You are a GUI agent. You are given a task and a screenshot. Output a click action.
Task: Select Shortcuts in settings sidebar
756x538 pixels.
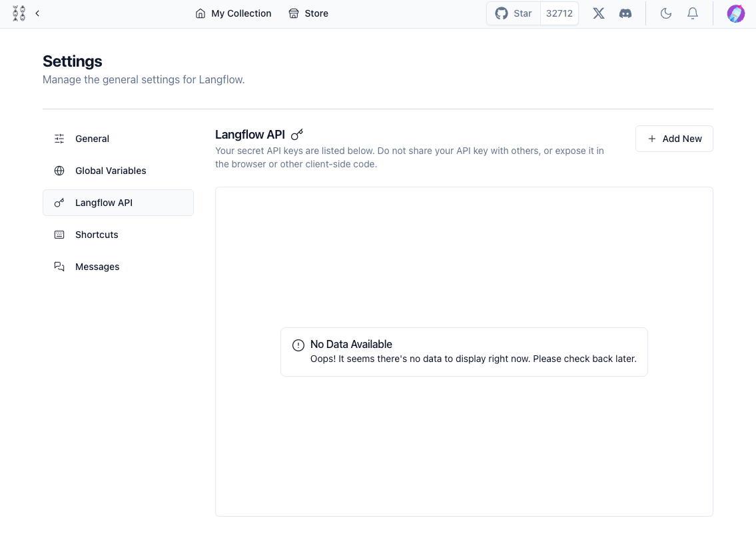click(118, 235)
